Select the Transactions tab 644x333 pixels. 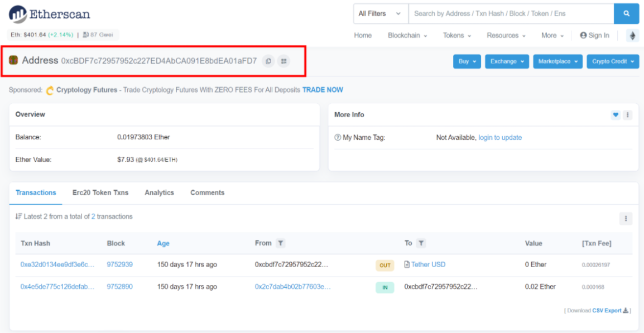coord(36,192)
